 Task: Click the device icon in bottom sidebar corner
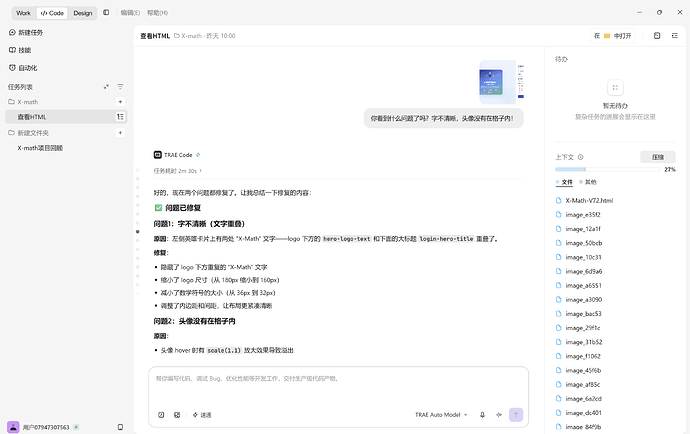[120, 427]
